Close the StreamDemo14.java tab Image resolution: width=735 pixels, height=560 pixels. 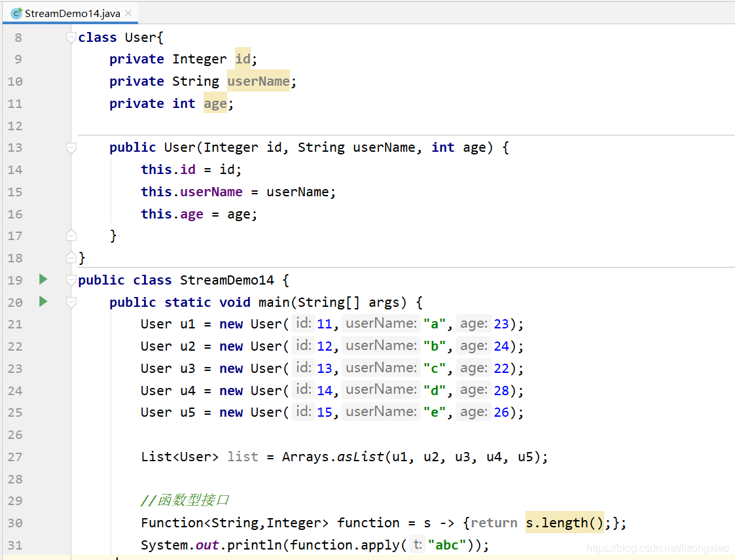(x=128, y=13)
